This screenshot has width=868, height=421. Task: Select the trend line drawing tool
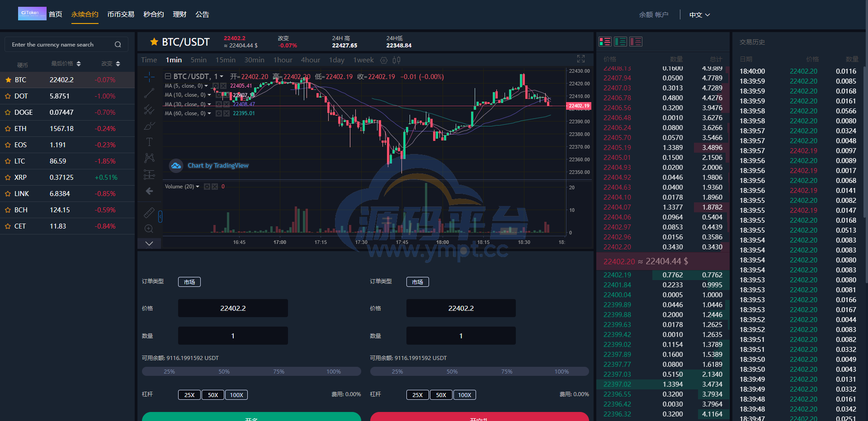[149, 94]
